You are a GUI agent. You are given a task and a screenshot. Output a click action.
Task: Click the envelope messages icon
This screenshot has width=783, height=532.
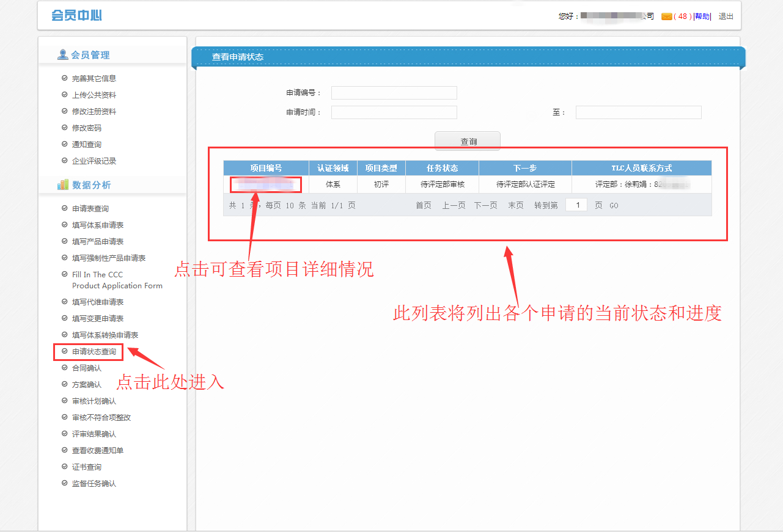pyautogui.click(x=666, y=16)
